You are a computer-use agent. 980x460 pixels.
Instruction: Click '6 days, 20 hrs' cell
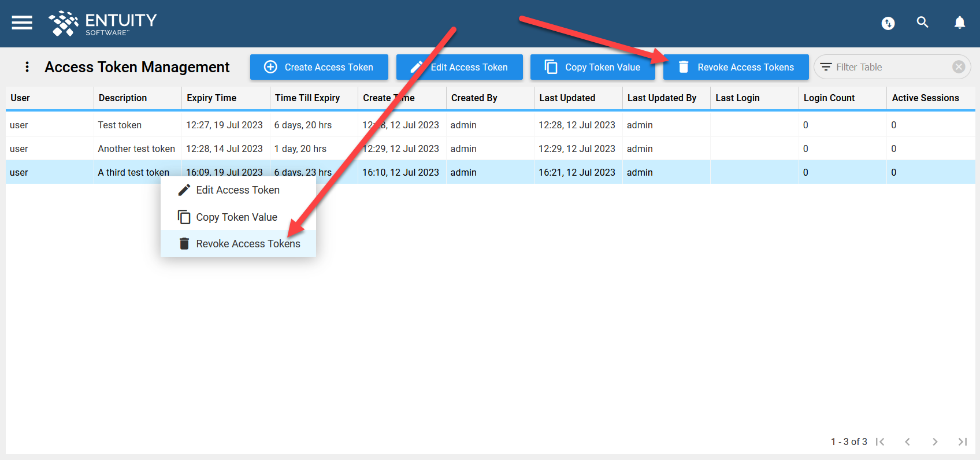click(314, 125)
